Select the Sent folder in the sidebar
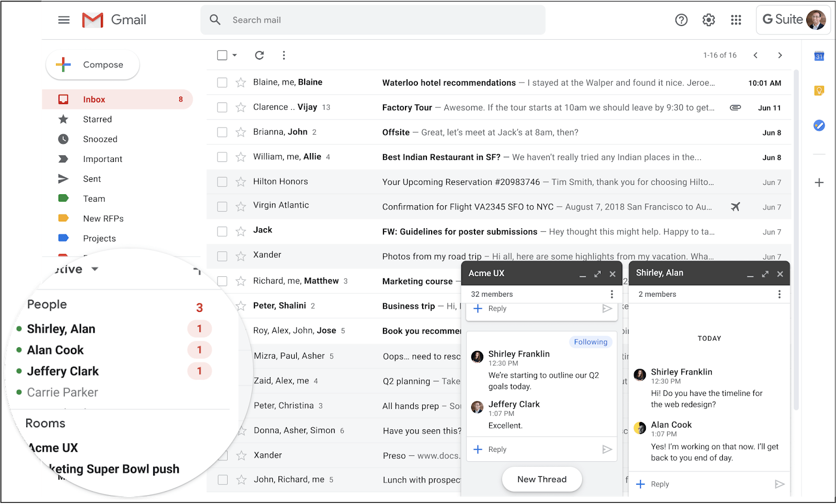 (91, 179)
